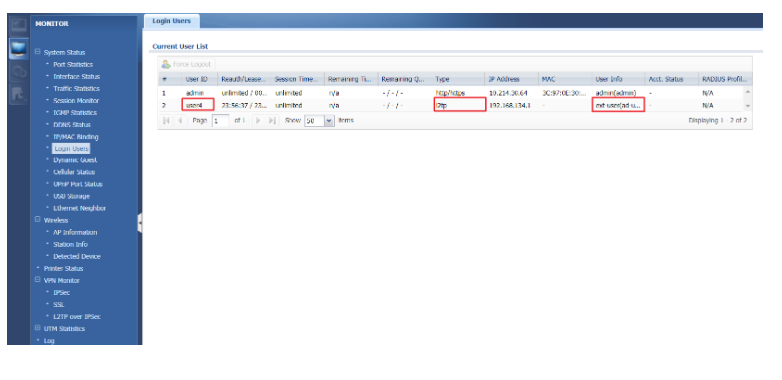Collapse the System Status tree node

[37, 52]
